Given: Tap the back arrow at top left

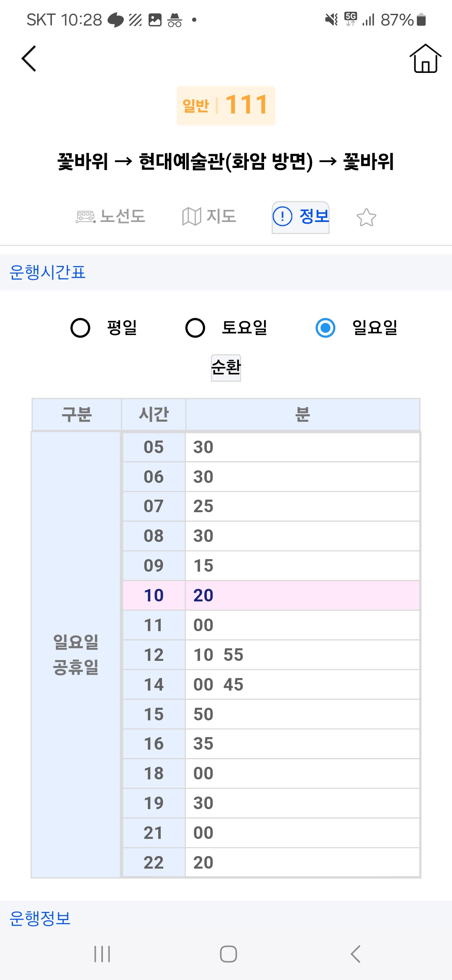Looking at the screenshot, I should [29, 59].
